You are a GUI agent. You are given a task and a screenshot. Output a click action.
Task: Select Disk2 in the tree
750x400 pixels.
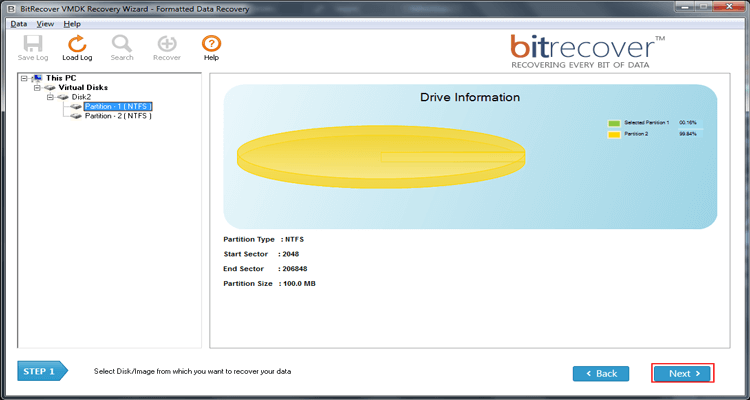81,97
